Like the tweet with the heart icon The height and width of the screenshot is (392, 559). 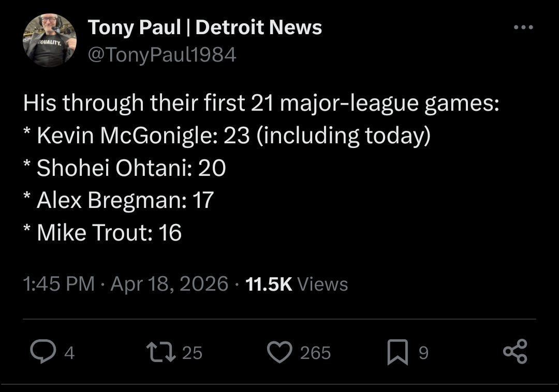(x=279, y=352)
